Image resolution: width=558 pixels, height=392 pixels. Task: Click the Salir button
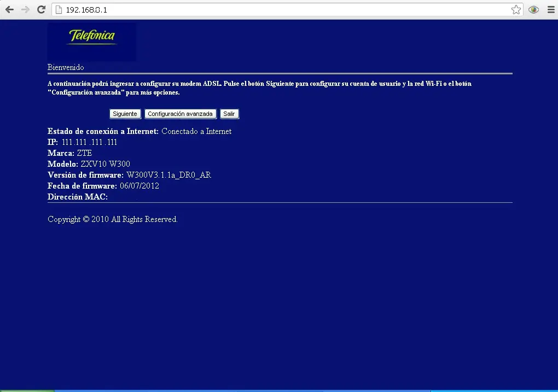[229, 114]
